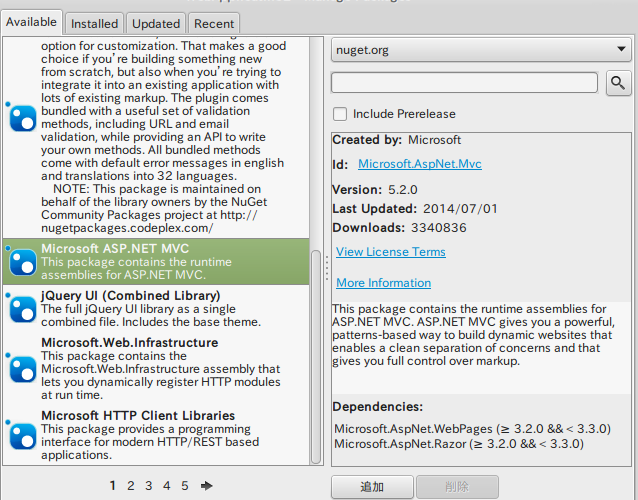This screenshot has height=500, width=638.
Task: Switch to the Updated tab
Action: tap(156, 24)
